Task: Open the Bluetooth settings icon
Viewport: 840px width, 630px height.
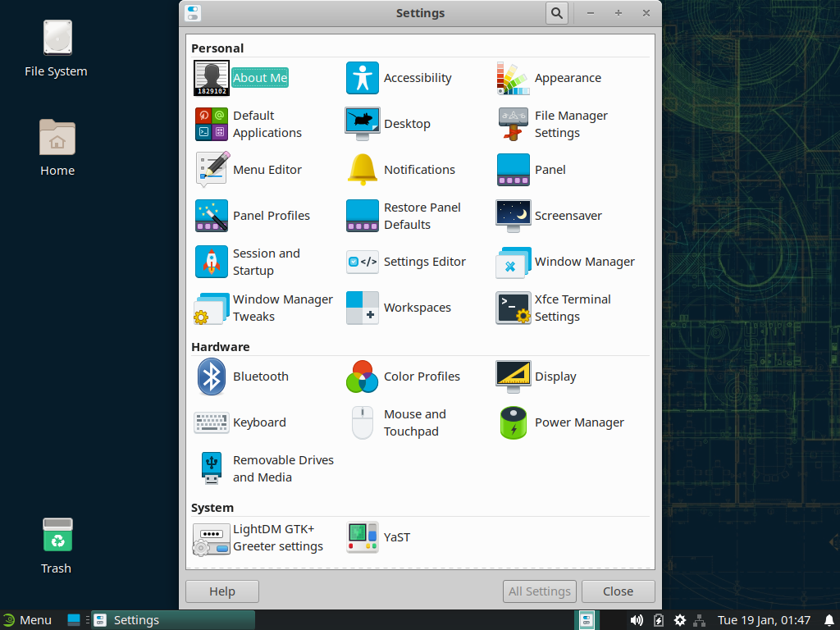Action: click(212, 377)
